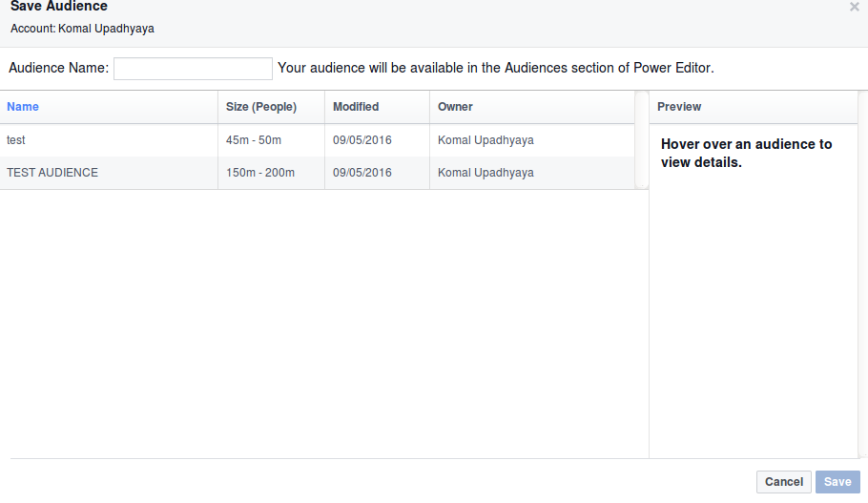
Task: Select the "TEST AUDIENCE" name cell
Action: 52,173
